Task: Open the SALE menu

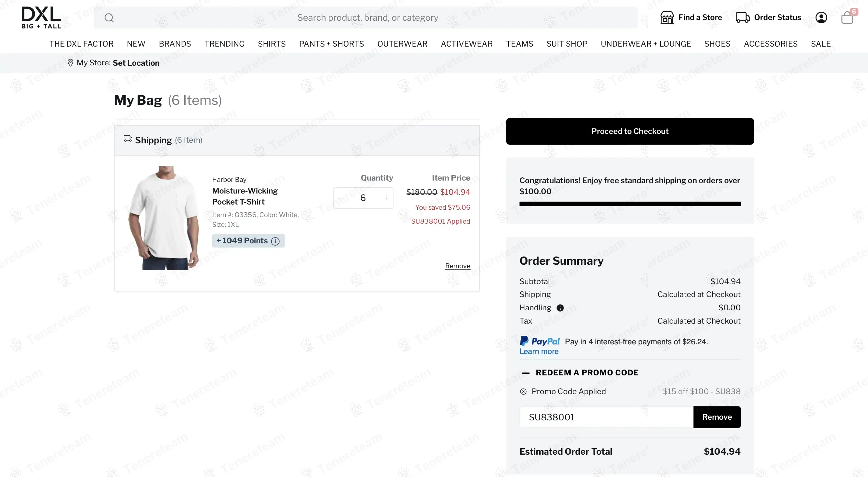Action: click(820, 44)
